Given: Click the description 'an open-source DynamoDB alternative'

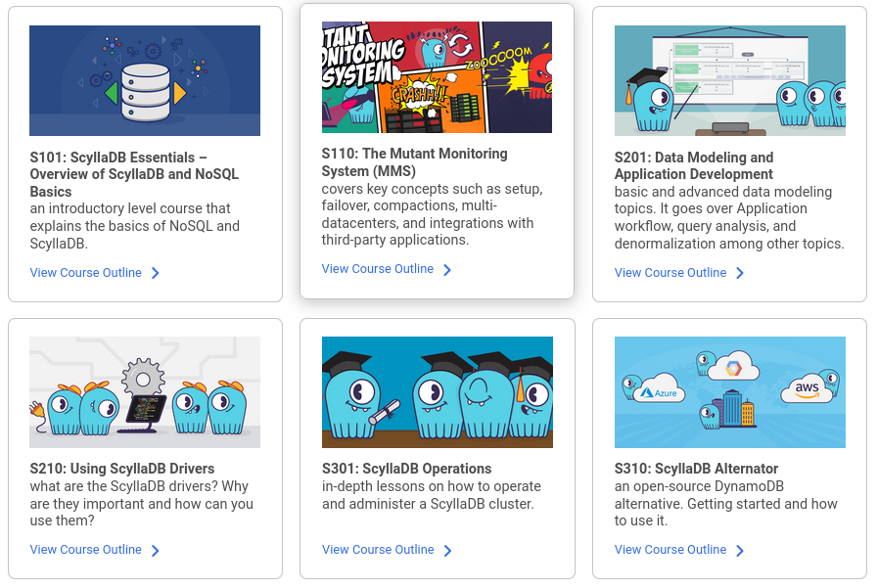Looking at the screenshot, I should pyautogui.click(x=725, y=504).
